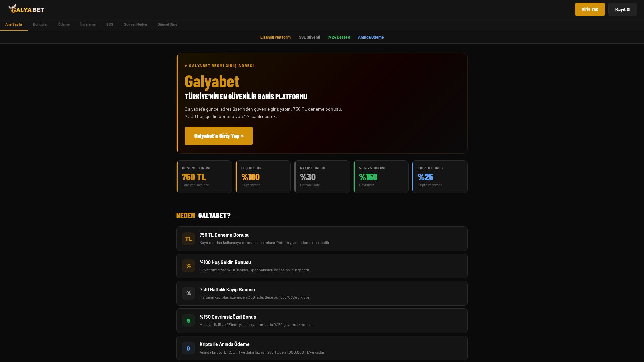This screenshot has height=362, width=644.
Task: Click the Her ayın 5, 15 ve 25'inde description
Action: click(x=256, y=325)
